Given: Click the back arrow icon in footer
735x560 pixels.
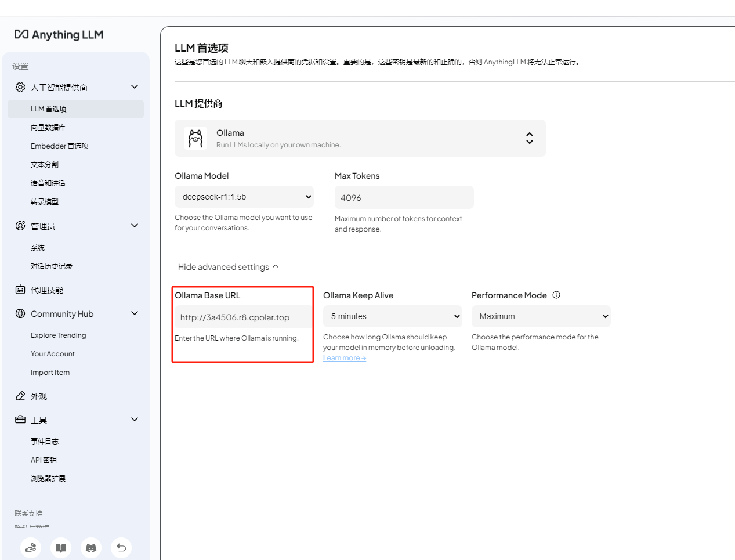Looking at the screenshot, I should (121, 547).
